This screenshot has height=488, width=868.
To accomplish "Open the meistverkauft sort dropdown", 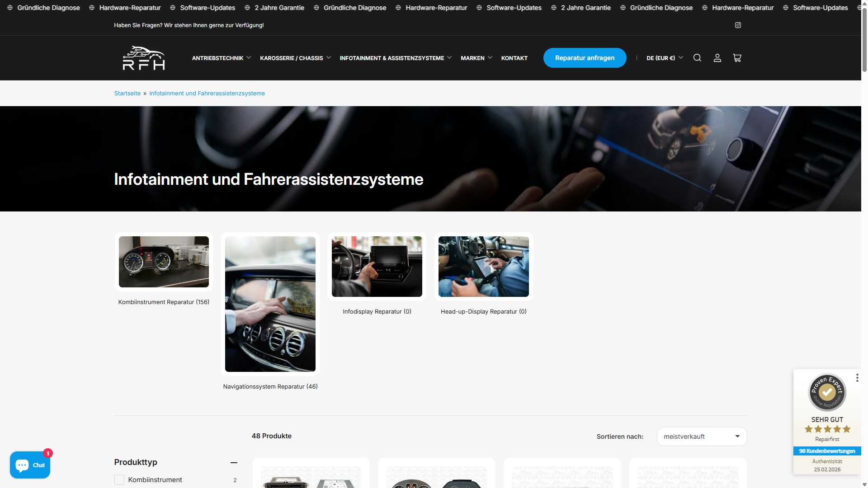I will (x=702, y=436).
